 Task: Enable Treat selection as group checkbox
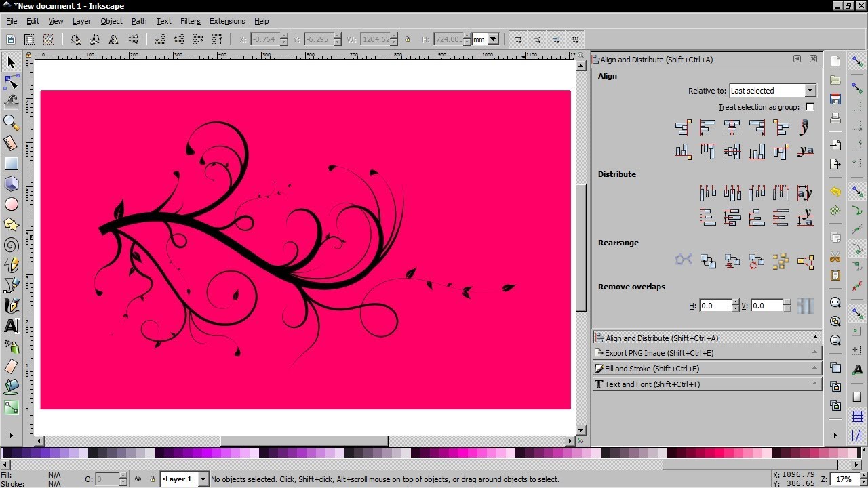pyautogui.click(x=810, y=107)
